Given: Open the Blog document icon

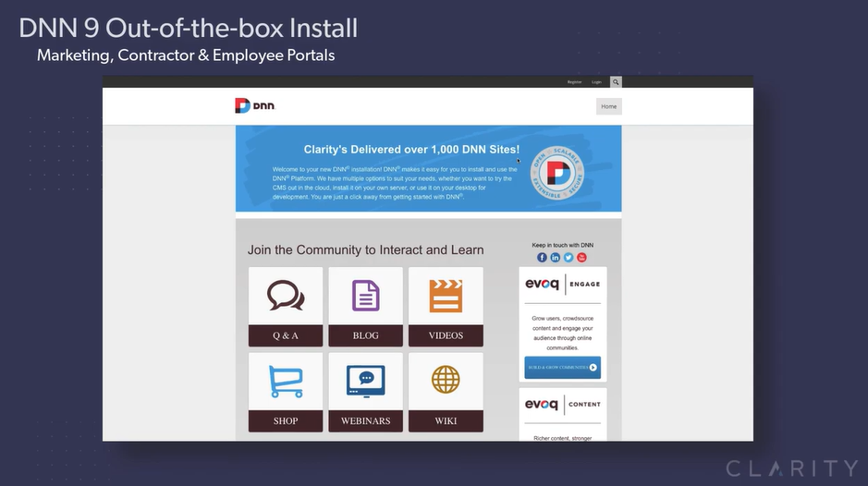Looking at the screenshot, I should 366,296.
